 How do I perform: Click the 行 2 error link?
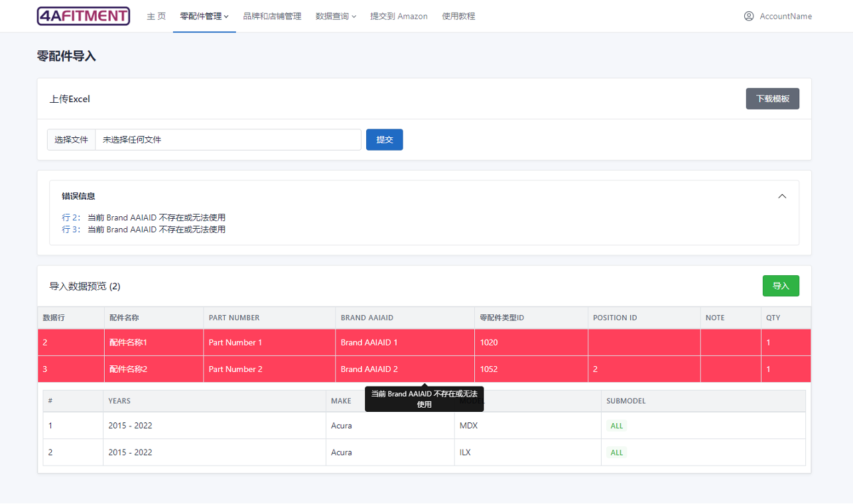click(x=70, y=217)
